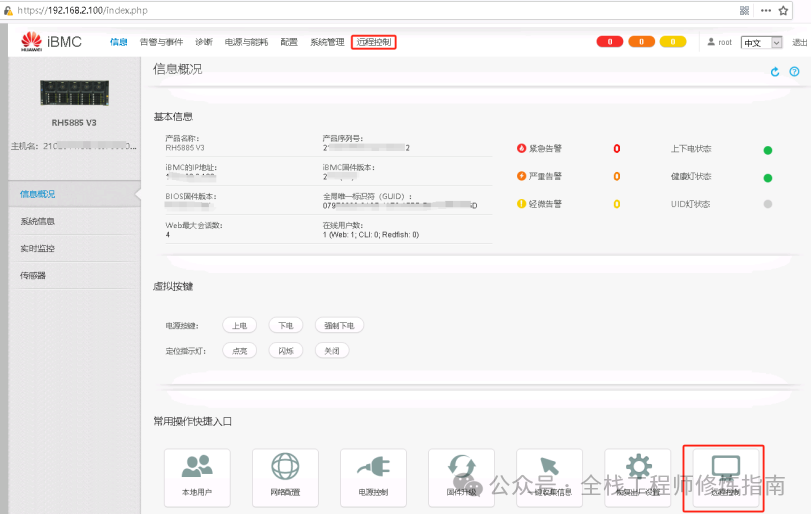Image resolution: width=811 pixels, height=517 pixels.
Task: Click the red critical alarm counter badge
Action: tap(610, 42)
